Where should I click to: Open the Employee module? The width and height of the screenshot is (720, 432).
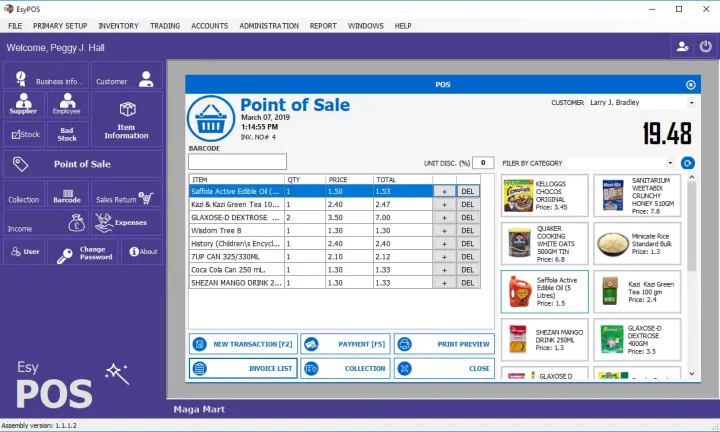[68, 104]
